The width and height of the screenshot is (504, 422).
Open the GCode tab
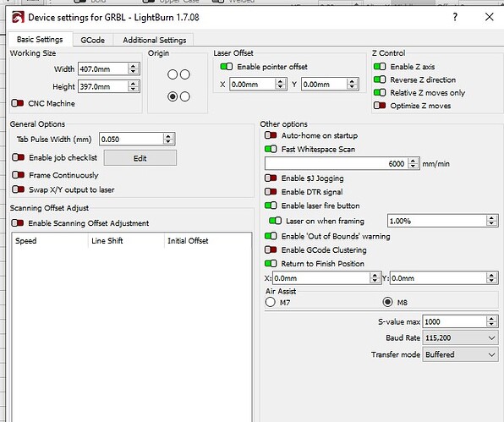pyautogui.click(x=92, y=40)
